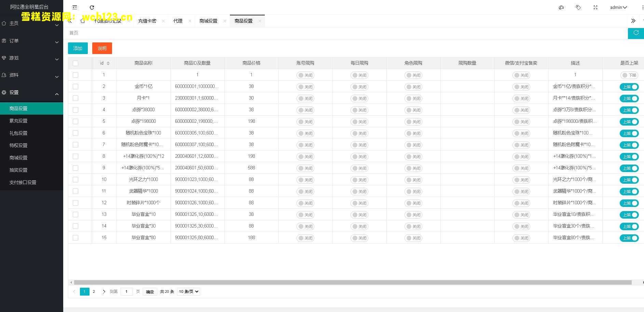Click the 添加 button

point(78,48)
